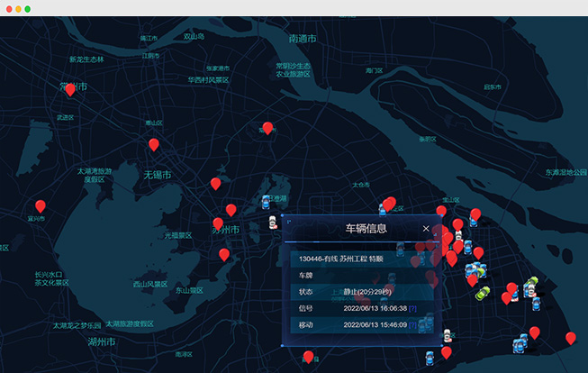Select the white car icon left of popup
This screenshot has width=588, height=373.
[x=271, y=221]
